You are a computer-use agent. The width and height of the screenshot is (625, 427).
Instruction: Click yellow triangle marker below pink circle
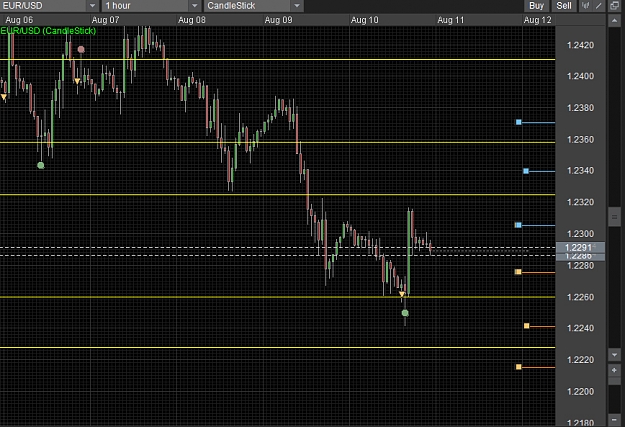[x=77, y=81]
